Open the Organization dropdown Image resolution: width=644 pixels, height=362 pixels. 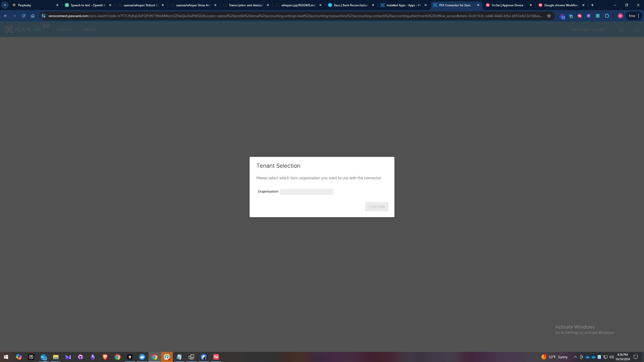[x=306, y=192]
